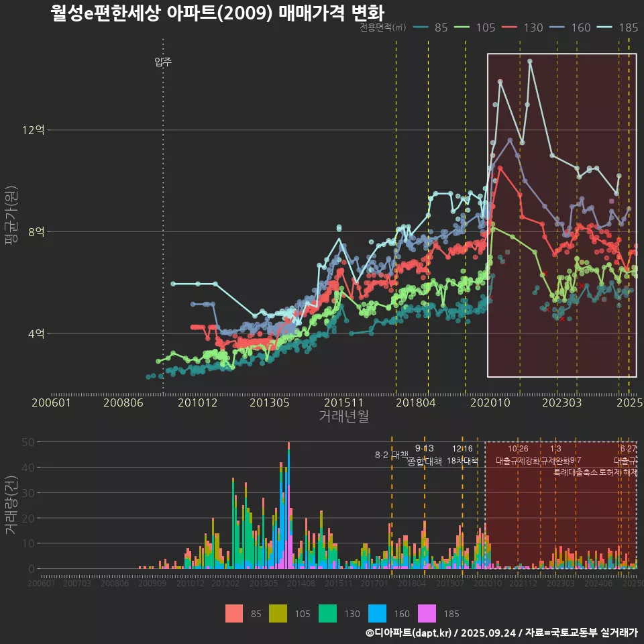Click the 8·2 대책 annotation label
This screenshot has width=644, height=644.
click(391, 455)
